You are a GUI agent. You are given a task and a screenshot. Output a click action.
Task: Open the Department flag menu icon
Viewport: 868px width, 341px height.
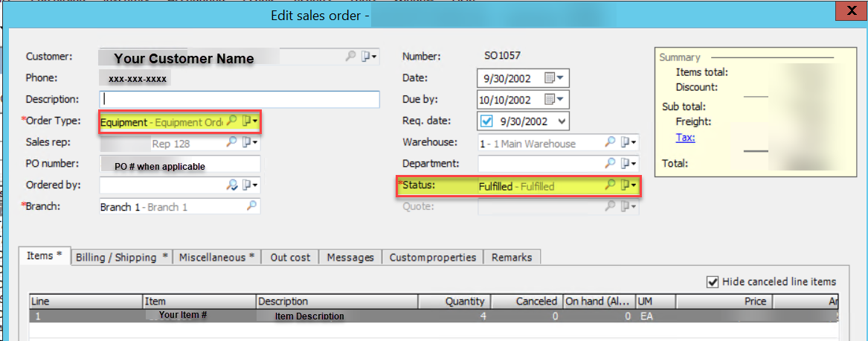click(629, 163)
